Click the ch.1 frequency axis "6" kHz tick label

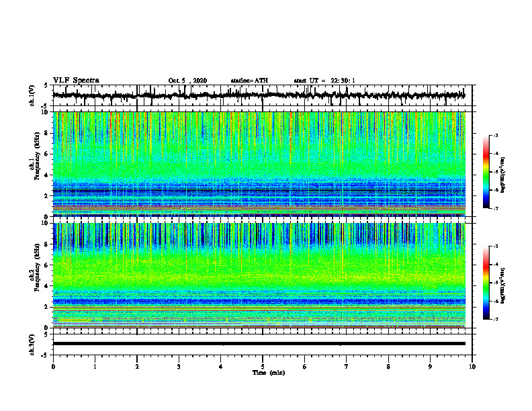48,154
